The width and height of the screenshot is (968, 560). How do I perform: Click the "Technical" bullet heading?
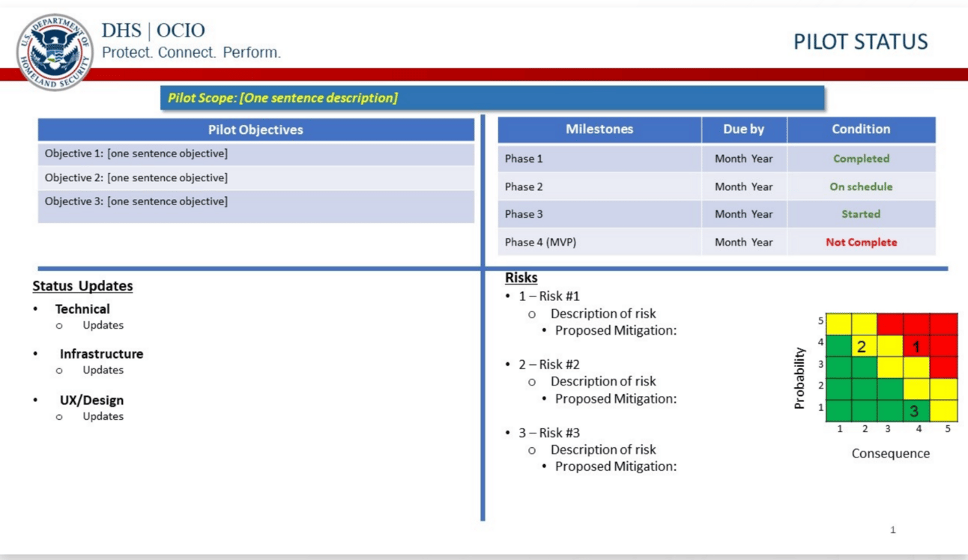pyautogui.click(x=82, y=308)
